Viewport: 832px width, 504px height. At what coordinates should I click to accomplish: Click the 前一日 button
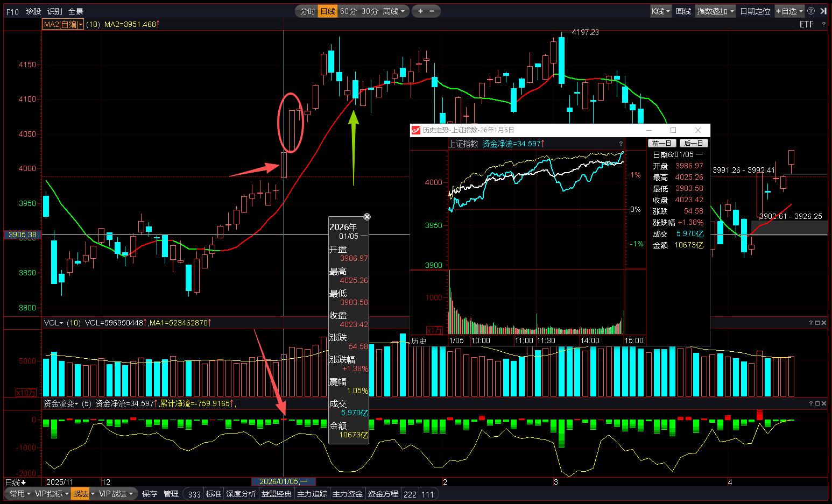pyautogui.click(x=662, y=143)
